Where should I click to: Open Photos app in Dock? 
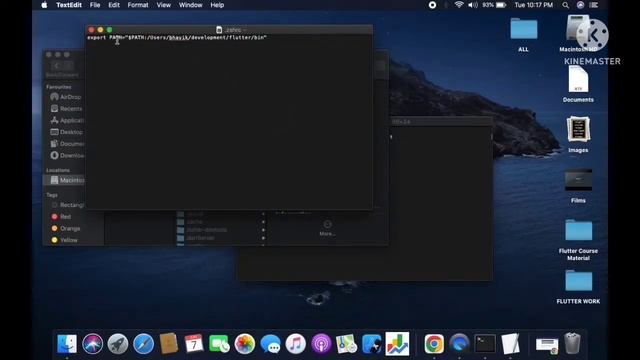(x=245, y=344)
